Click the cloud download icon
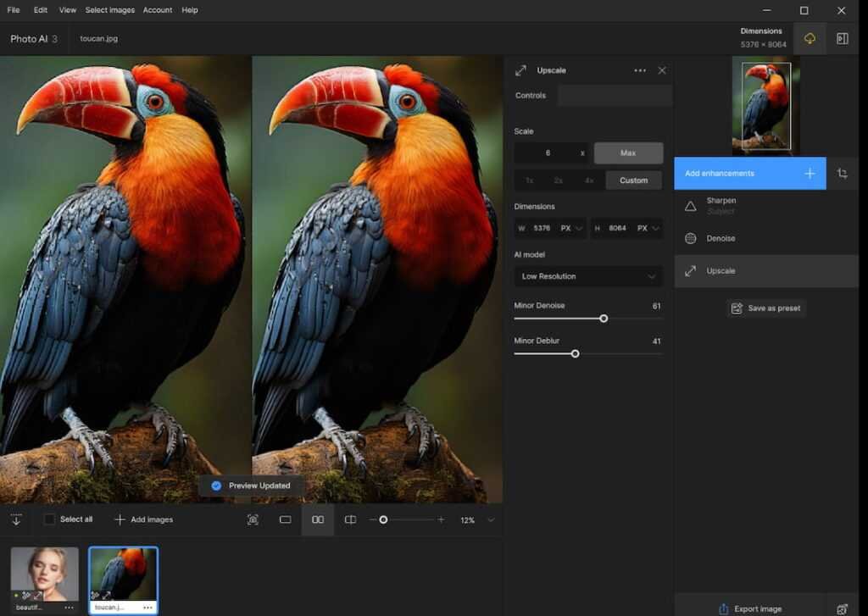This screenshot has height=616, width=868. [x=810, y=39]
